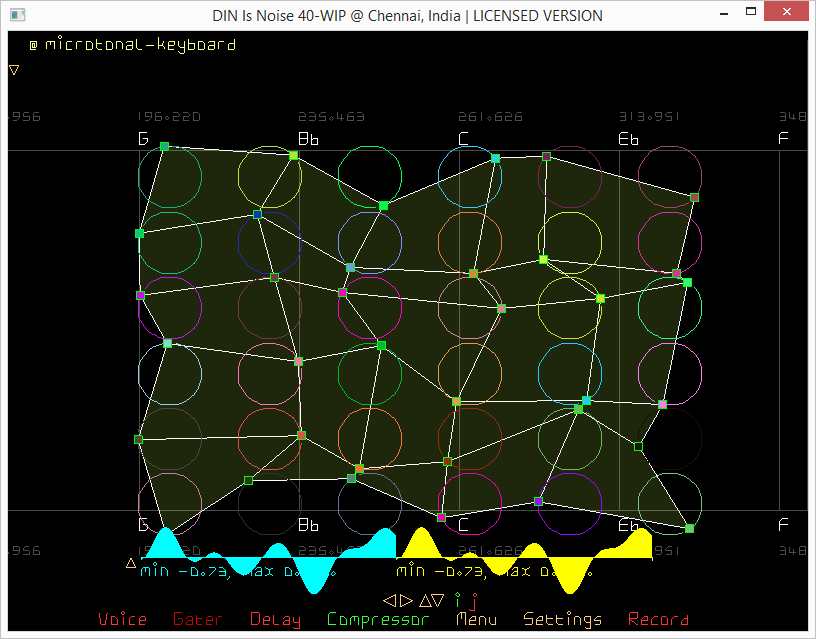Click the right arrow scroll icon
Viewport: 816px width, 639px height.
(405, 601)
